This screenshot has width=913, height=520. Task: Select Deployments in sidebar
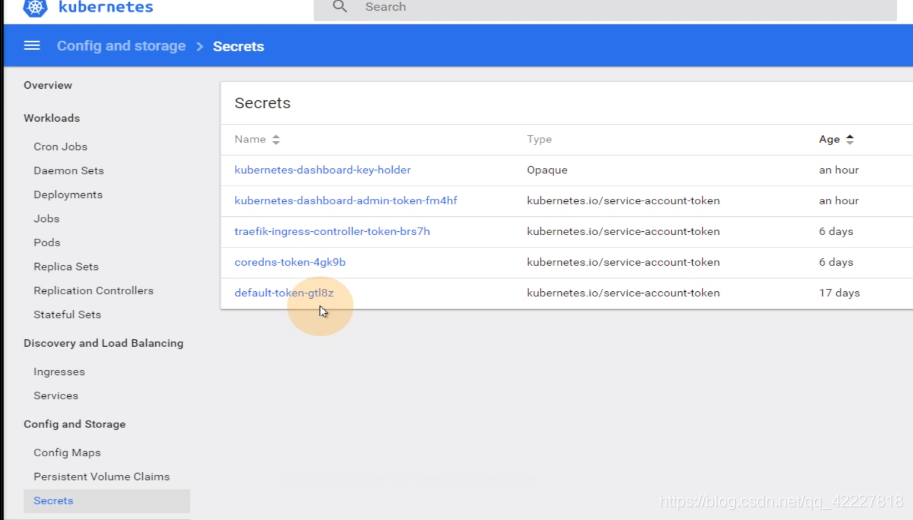tap(68, 194)
